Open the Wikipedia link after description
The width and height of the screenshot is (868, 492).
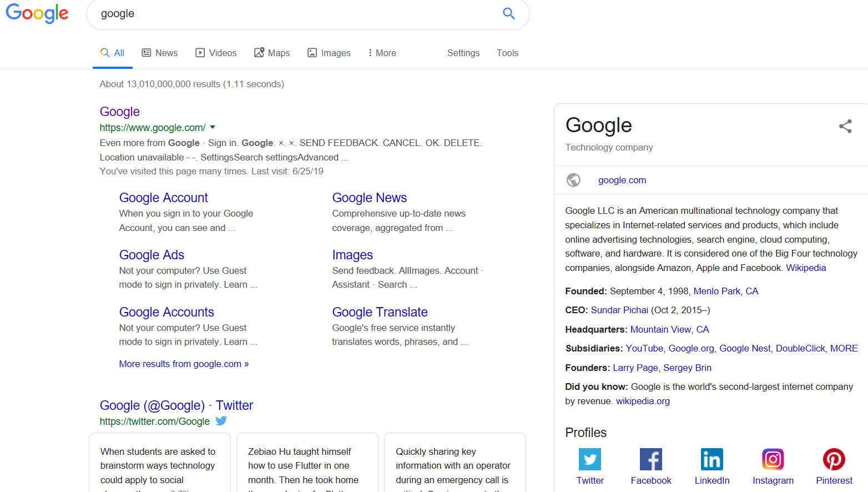click(x=806, y=268)
